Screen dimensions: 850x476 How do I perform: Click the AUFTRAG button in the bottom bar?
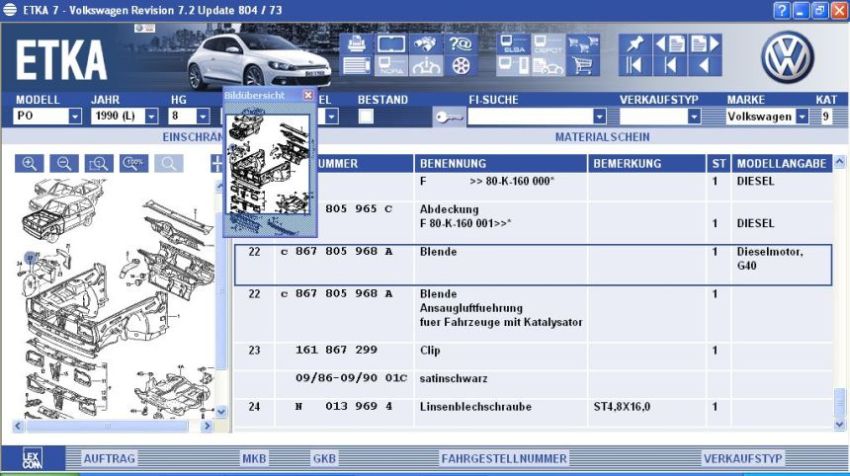(x=109, y=459)
